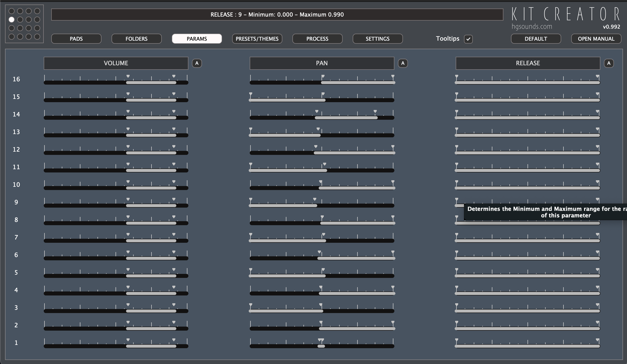
Task: Select the top-right pad circle in the grid
Action: point(37,11)
